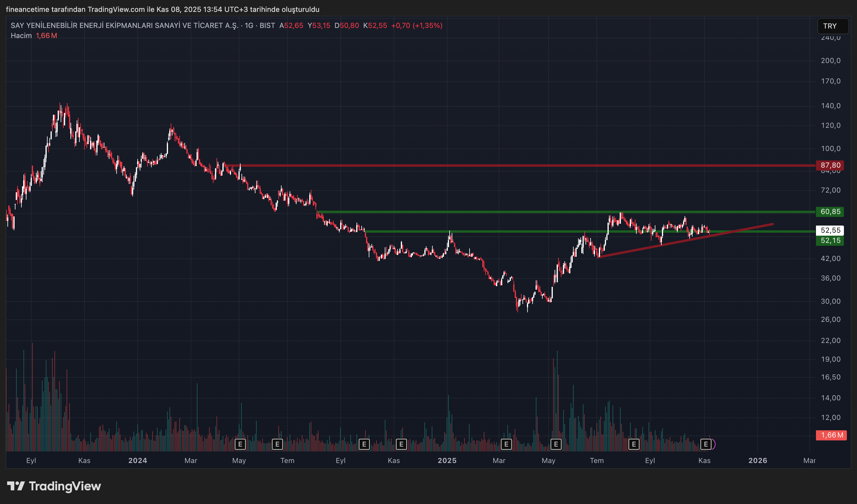The image size is (857, 504).
Task: Click the earnings marker near May 2024
Action: click(241, 444)
